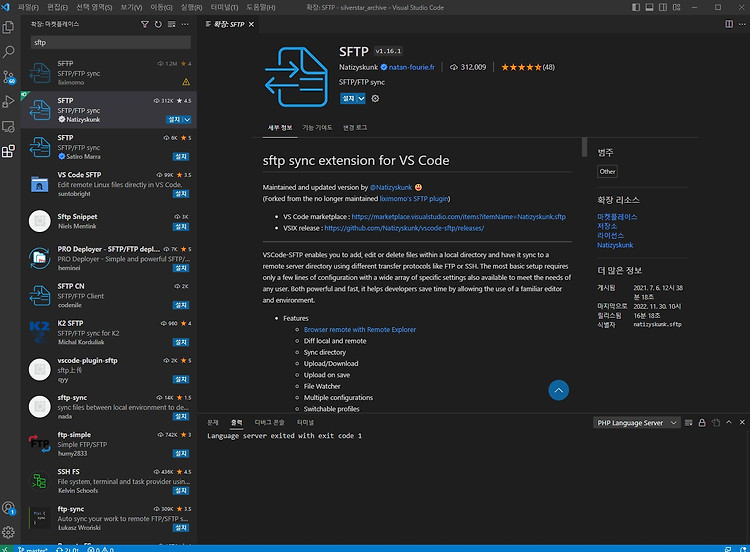Open the GitHub VSIX releases link

(x=404, y=228)
